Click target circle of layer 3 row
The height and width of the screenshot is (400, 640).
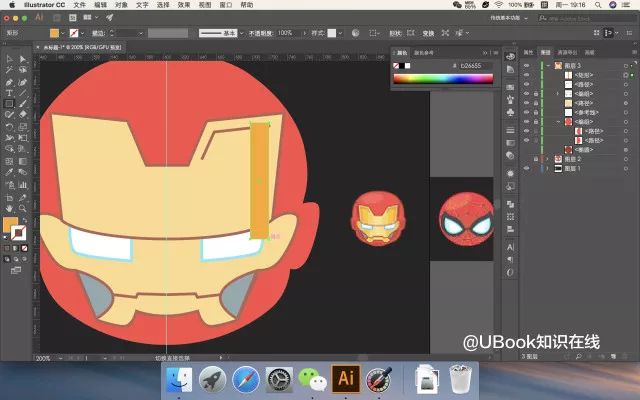(625, 66)
